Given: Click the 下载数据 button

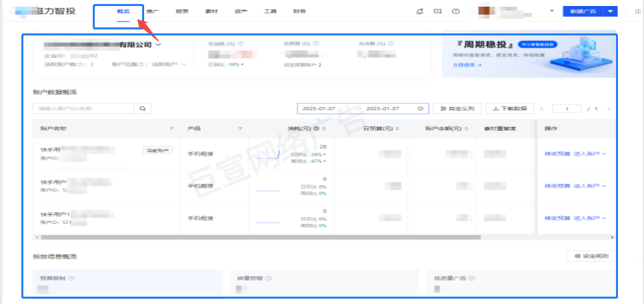Looking at the screenshot, I should [x=509, y=109].
